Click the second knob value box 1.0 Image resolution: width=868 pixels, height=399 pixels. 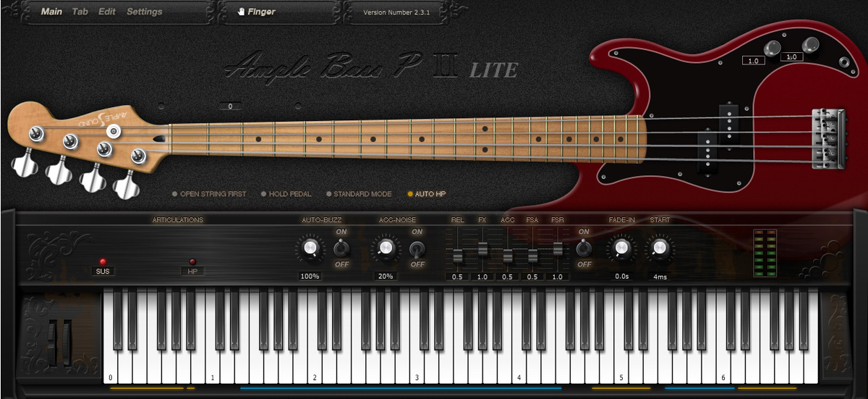point(791,56)
